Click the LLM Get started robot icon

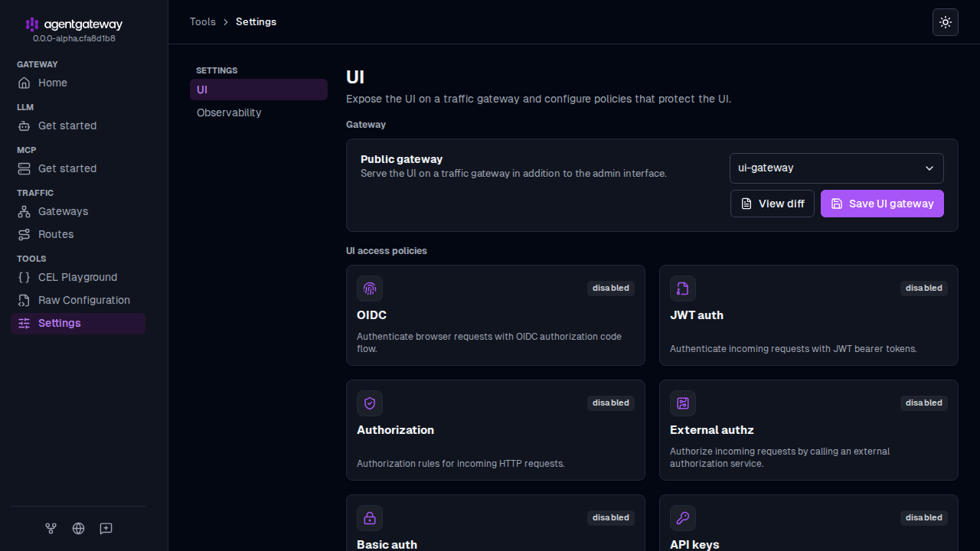coord(24,126)
